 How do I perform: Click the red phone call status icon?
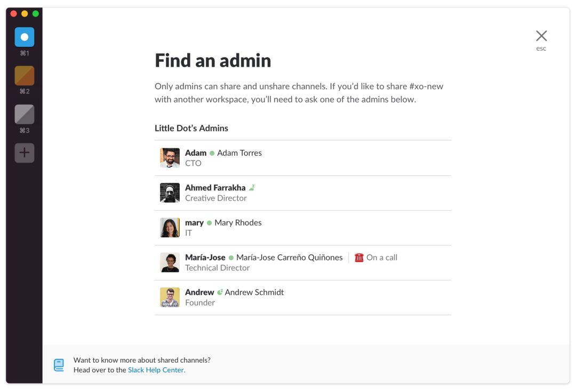(x=359, y=258)
